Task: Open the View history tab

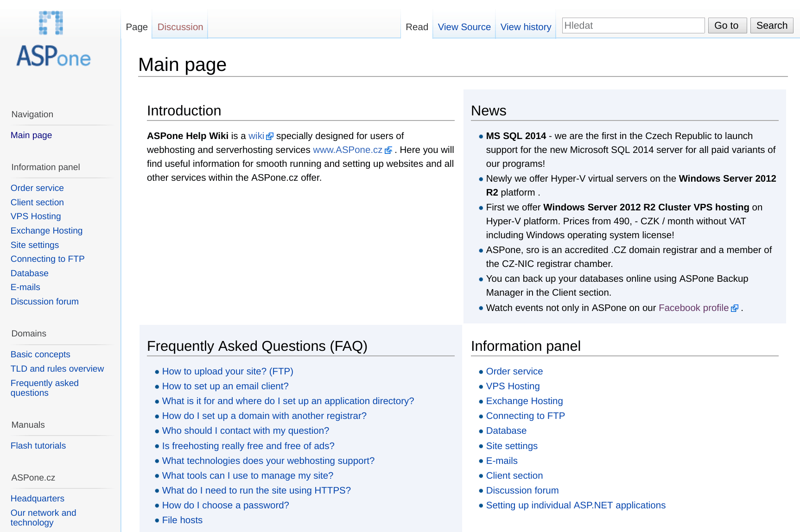Action: pyautogui.click(x=526, y=27)
